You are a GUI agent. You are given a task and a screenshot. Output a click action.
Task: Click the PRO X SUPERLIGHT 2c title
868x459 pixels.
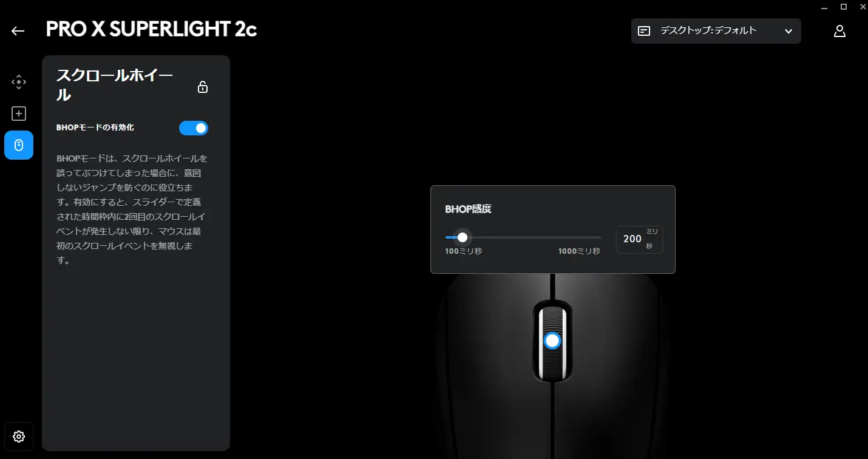(152, 30)
